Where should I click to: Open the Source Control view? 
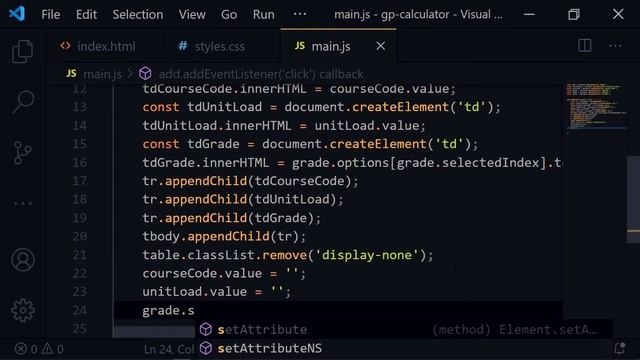click(22, 153)
